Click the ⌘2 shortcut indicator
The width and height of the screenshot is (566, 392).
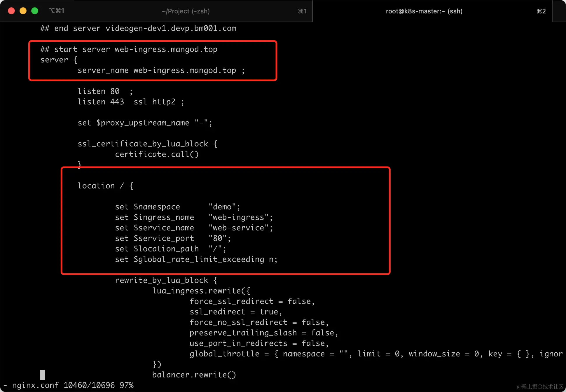coord(541,11)
